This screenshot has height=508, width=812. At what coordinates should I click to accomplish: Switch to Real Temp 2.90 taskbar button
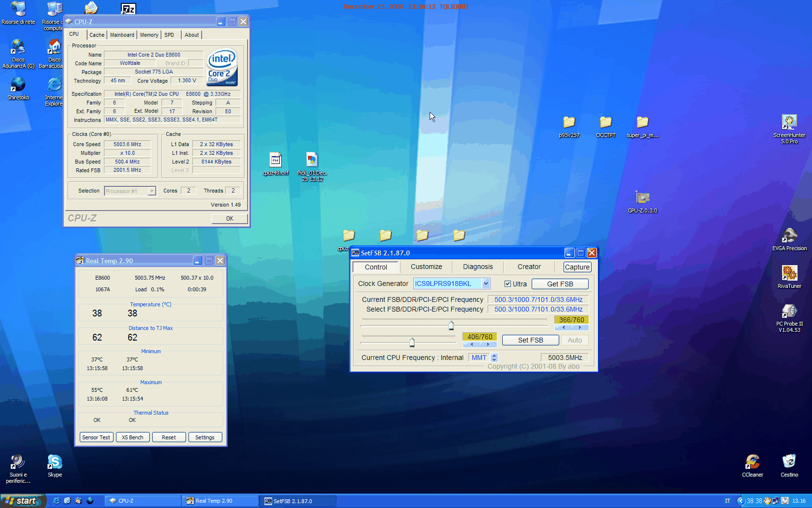point(220,501)
